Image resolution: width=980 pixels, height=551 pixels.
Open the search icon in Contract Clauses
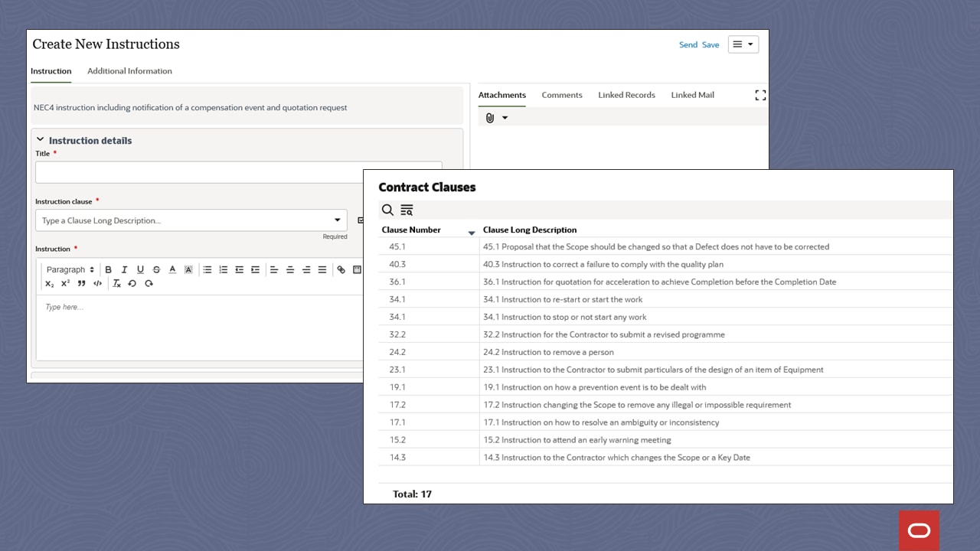click(387, 210)
